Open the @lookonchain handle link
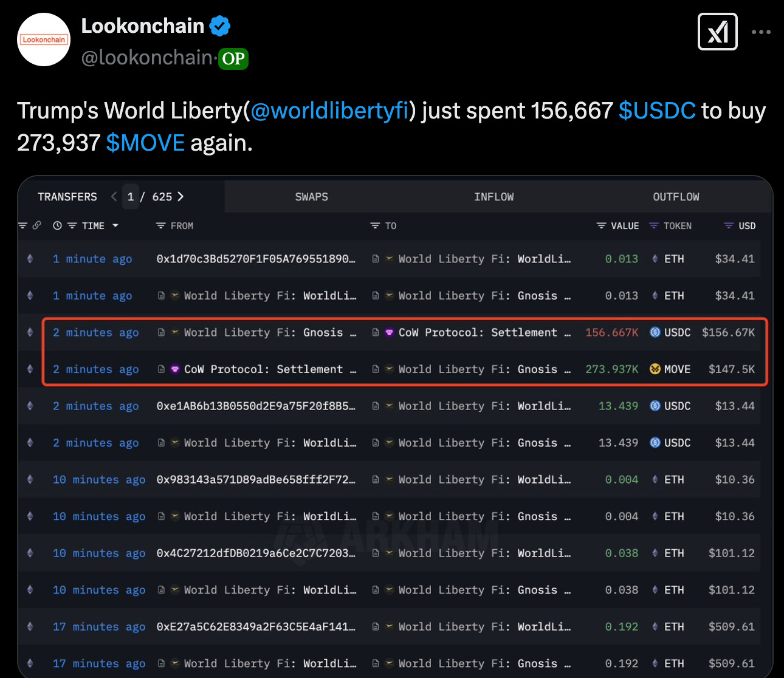The width and height of the screenshot is (784, 678). 146,58
